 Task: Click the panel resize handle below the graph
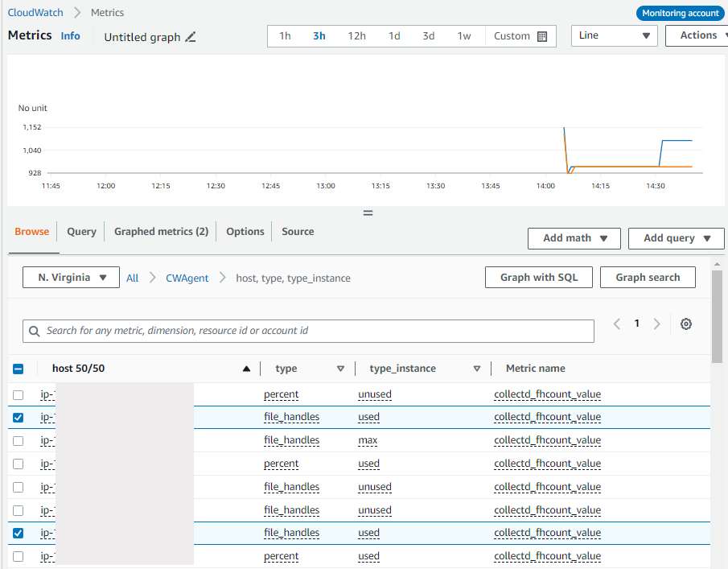(368, 212)
